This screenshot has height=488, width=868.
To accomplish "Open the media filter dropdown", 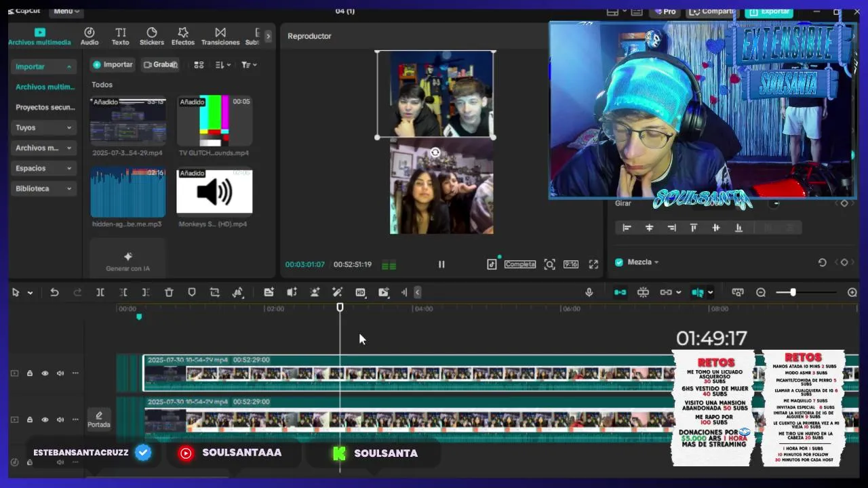I will pos(249,64).
